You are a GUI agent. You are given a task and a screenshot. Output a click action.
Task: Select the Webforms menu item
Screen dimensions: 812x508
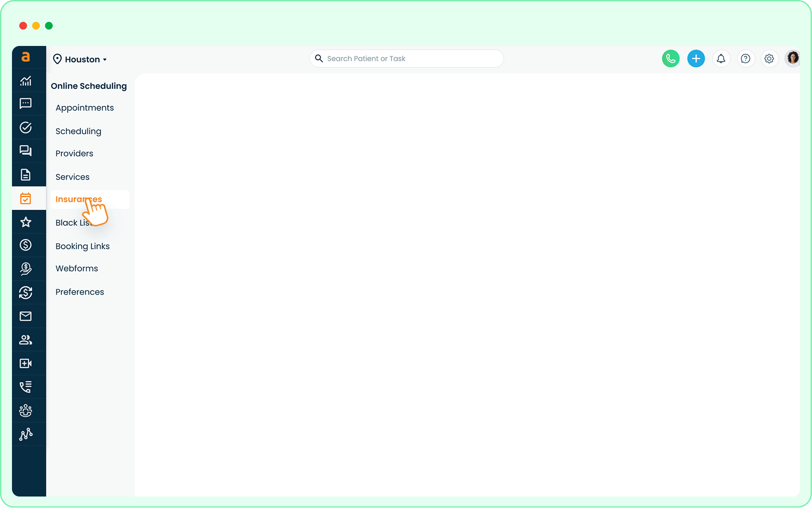(77, 269)
